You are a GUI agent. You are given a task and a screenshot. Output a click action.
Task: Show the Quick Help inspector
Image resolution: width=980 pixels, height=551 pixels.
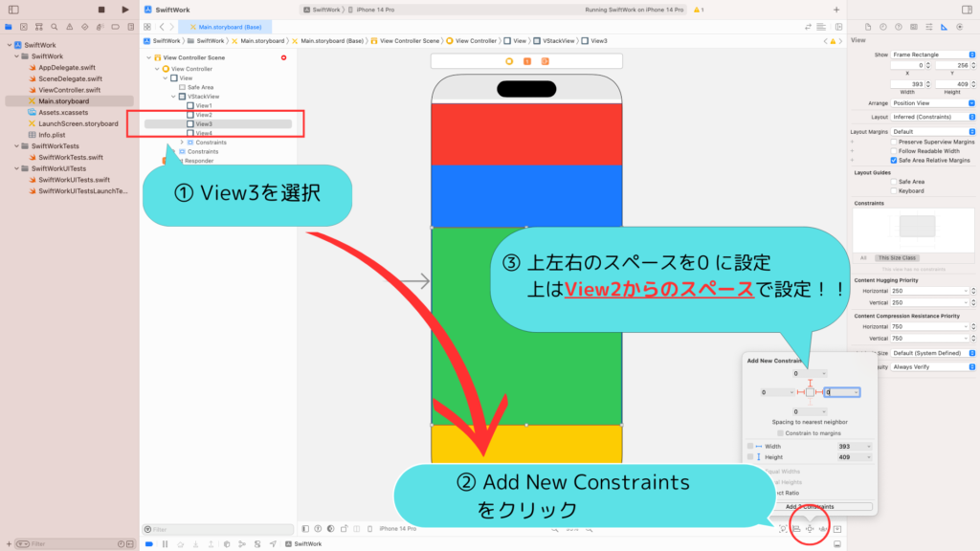point(898,27)
